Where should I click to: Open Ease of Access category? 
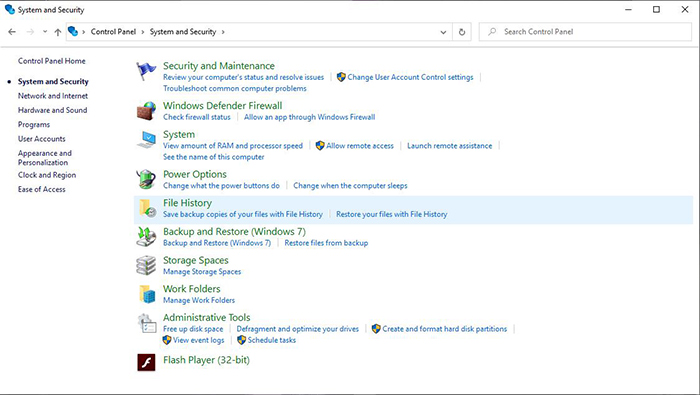point(42,189)
